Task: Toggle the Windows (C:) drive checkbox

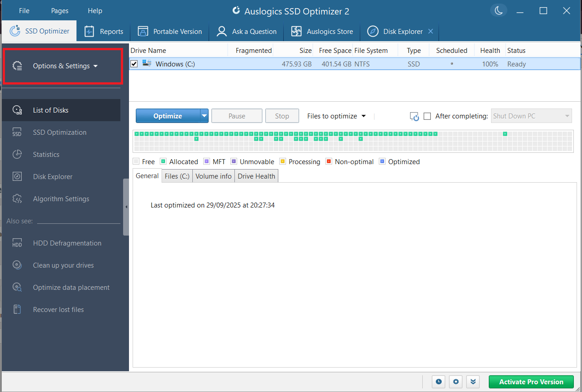Action: (x=134, y=64)
